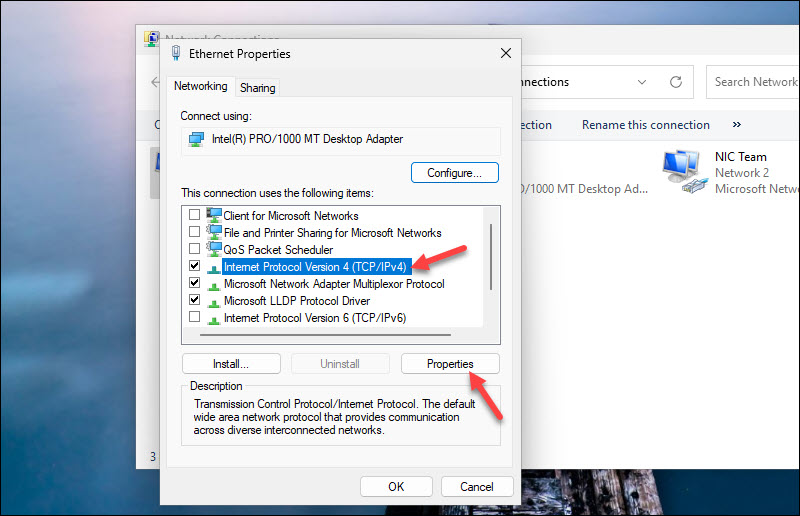Go back in Network Connections window

(155, 82)
